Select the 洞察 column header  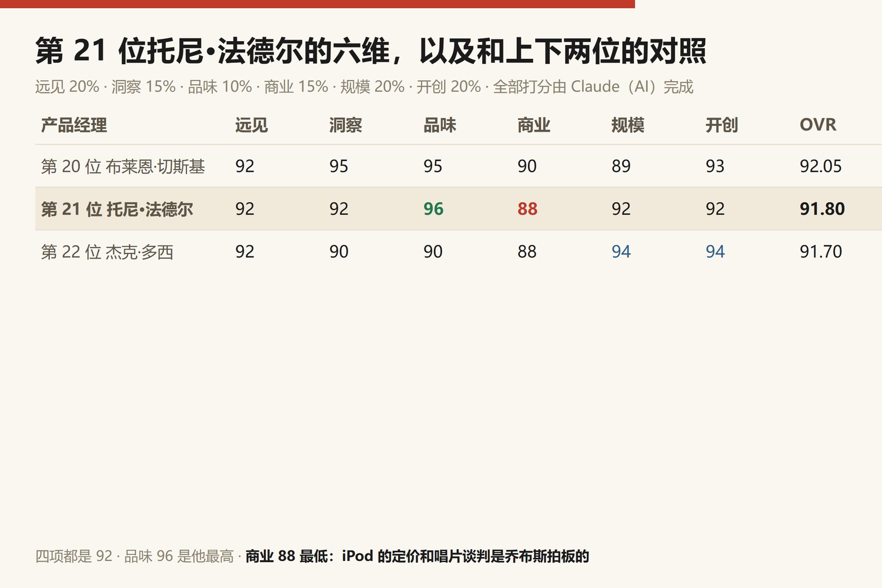346,125
